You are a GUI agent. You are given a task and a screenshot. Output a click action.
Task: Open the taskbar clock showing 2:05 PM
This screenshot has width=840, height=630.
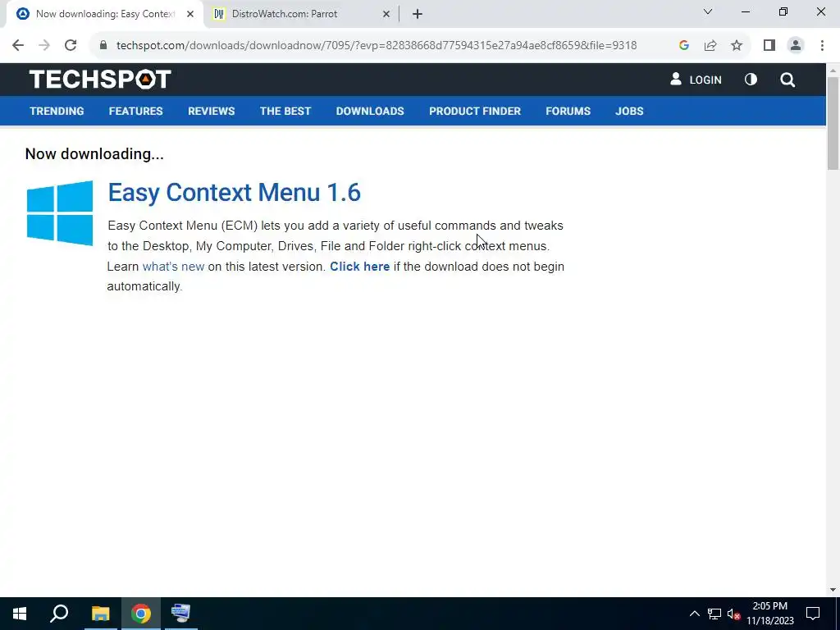(x=770, y=614)
